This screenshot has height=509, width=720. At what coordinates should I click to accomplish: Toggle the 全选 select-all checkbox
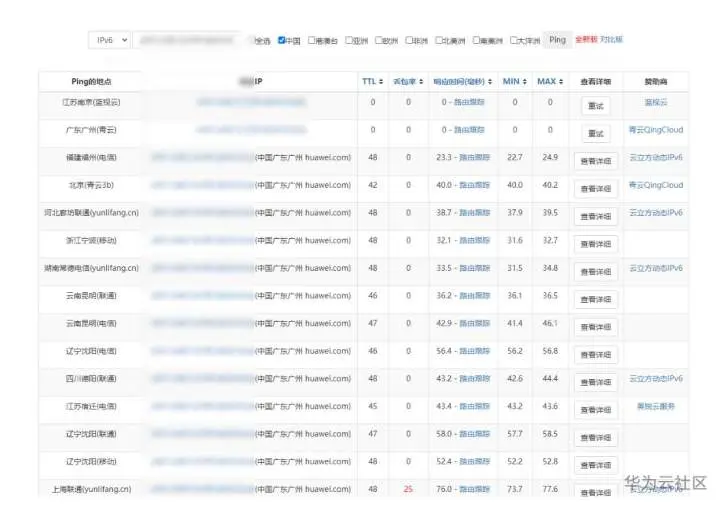point(253,40)
